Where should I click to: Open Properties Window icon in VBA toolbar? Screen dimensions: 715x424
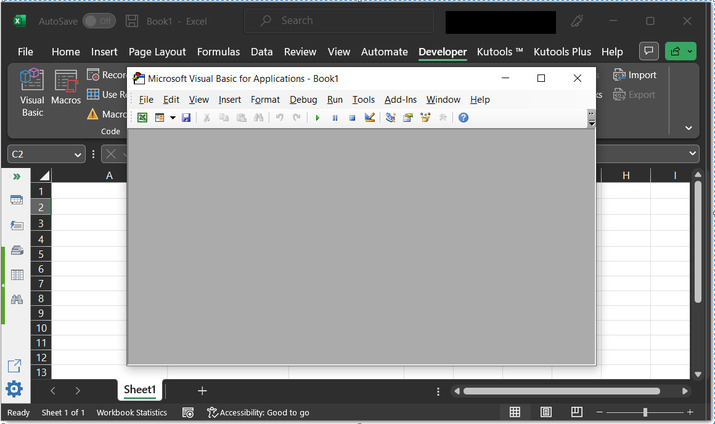click(x=408, y=118)
